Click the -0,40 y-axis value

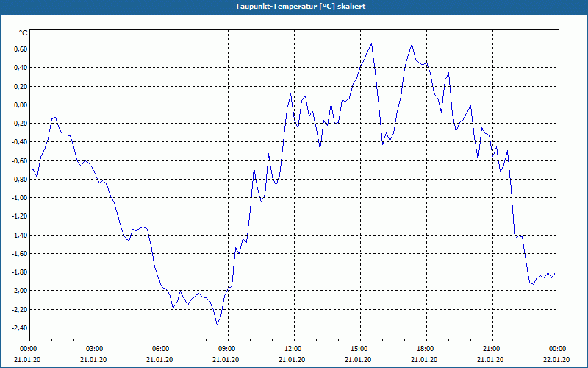20,142
